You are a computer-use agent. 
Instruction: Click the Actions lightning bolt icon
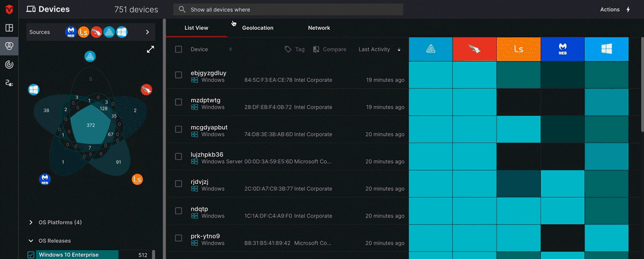click(x=628, y=9)
